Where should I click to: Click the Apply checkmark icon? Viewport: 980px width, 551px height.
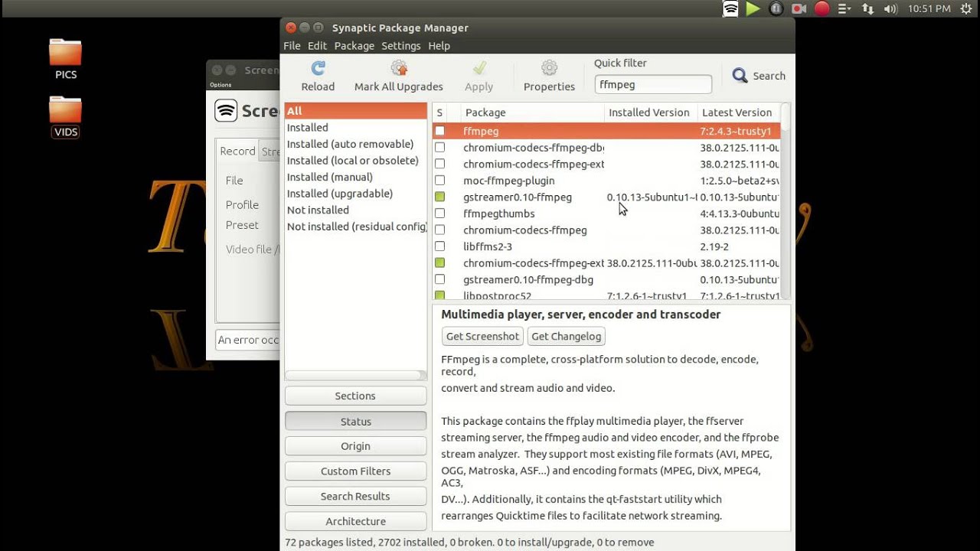479,68
